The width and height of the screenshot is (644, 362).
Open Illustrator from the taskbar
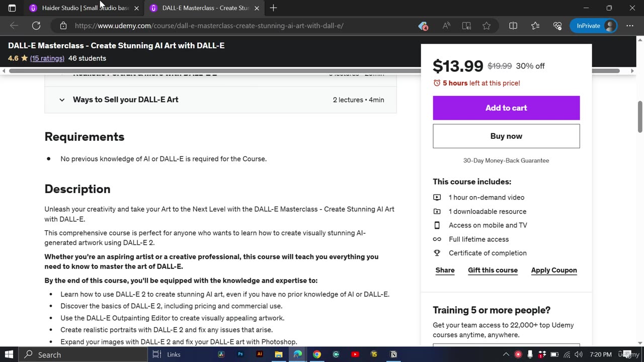point(260,354)
